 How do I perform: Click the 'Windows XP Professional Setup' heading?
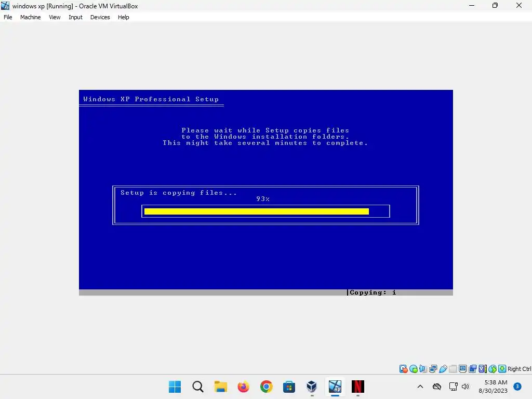[151, 99]
